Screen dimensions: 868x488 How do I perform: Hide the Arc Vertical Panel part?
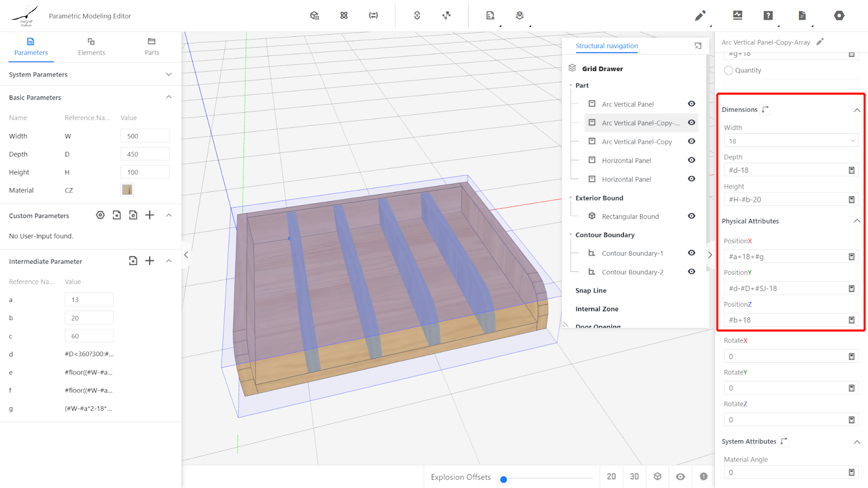pyautogui.click(x=691, y=104)
